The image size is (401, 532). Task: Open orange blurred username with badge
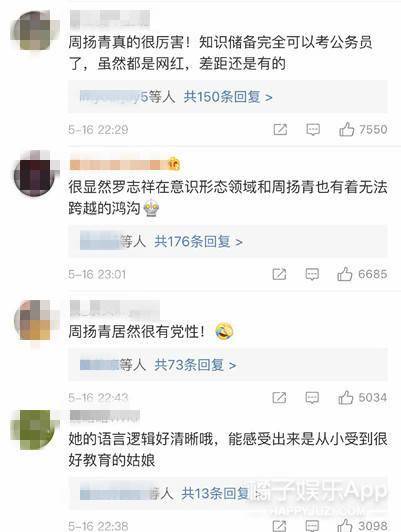pyautogui.click(x=125, y=164)
